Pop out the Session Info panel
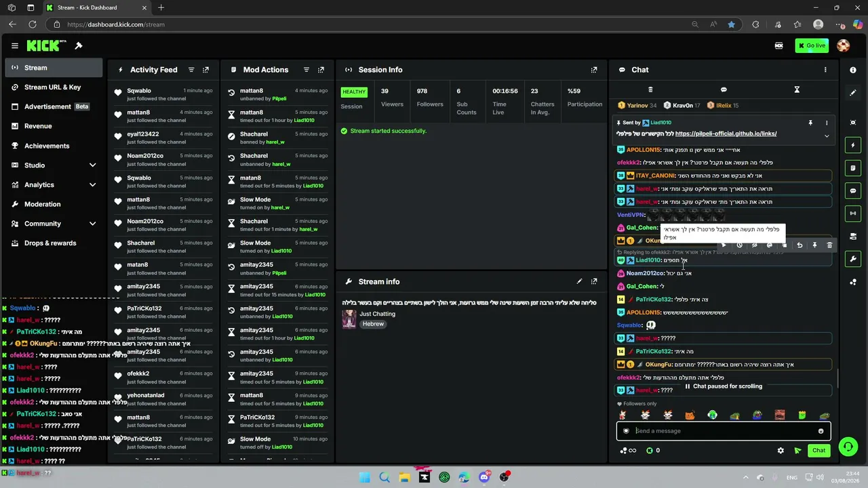The width and height of the screenshot is (868, 488). (x=594, y=70)
